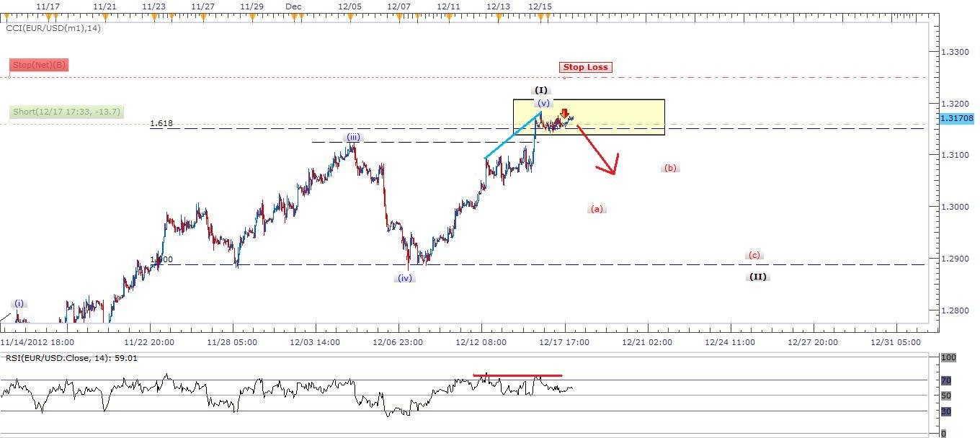Select the wave (I) annotation label
Screen dimensions: 980x438
coord(541,90)
